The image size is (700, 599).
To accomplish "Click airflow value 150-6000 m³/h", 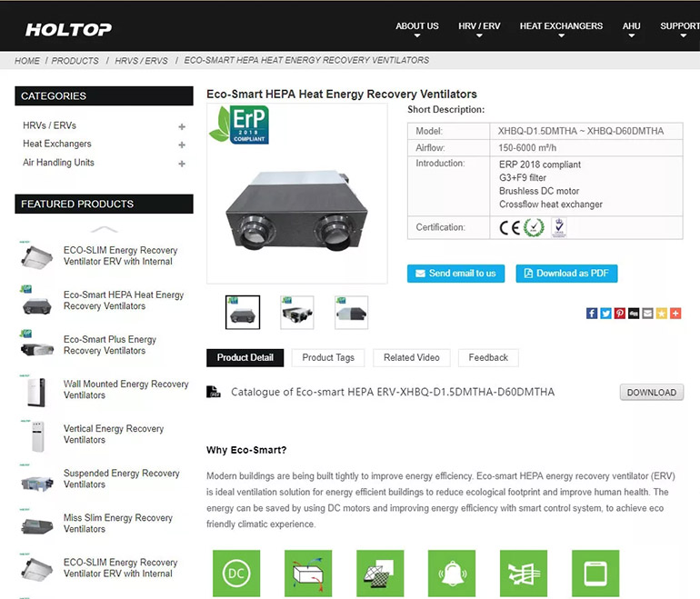I will 527,148.
